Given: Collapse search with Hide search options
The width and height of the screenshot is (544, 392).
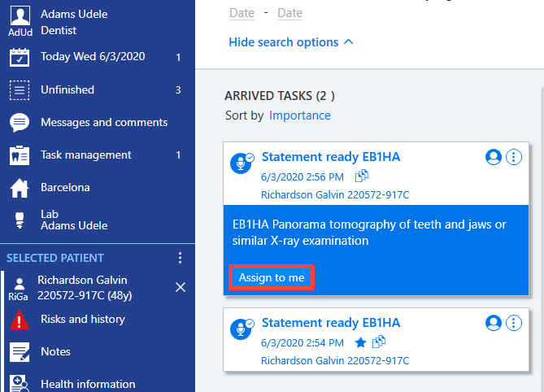Looking at the screenshot, I should [291, 42].
